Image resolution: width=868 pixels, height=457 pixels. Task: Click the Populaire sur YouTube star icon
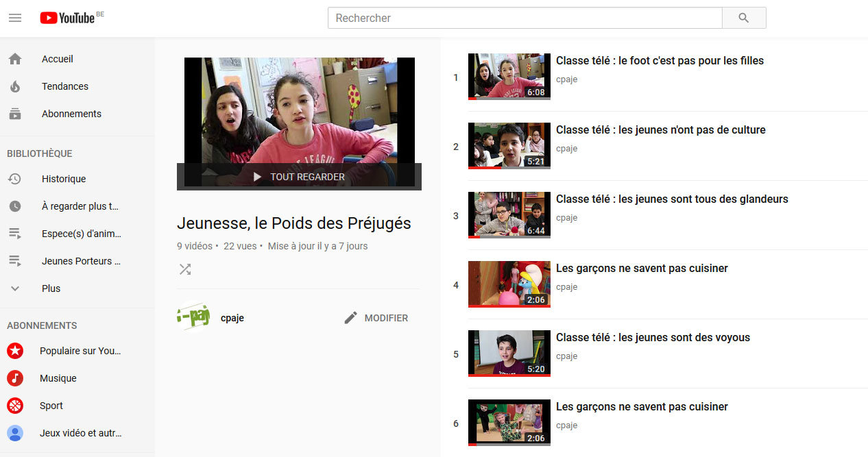click(15, 351)
